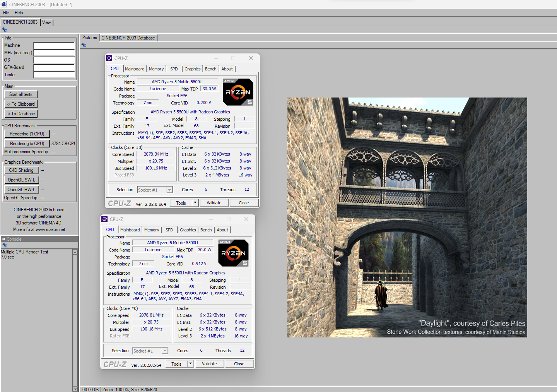Switch to the View tab
Screen dimensions: 557x392
pos(46,22)
